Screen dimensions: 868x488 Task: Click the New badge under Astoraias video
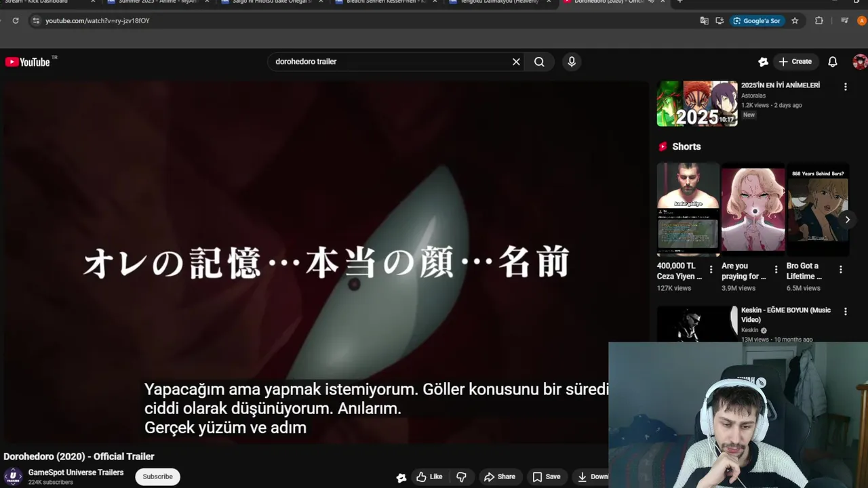[x=749, y=115]
